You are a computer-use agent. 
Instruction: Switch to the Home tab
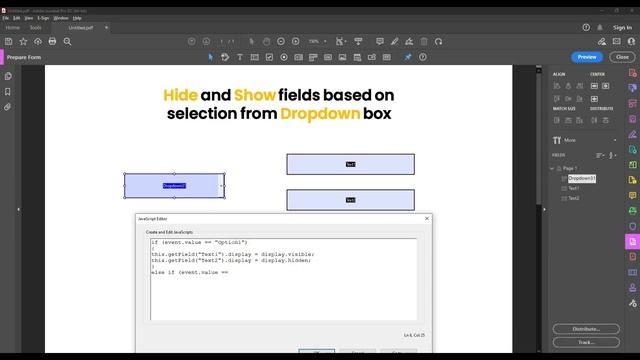(13, 28)
